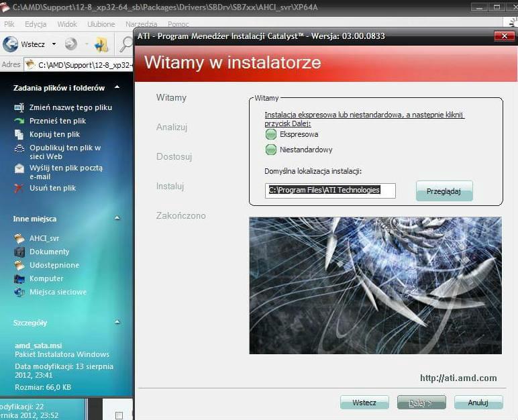This screenshot has height=420, width=518.
Task: Open the Ulubione menu
Action: 101,24
